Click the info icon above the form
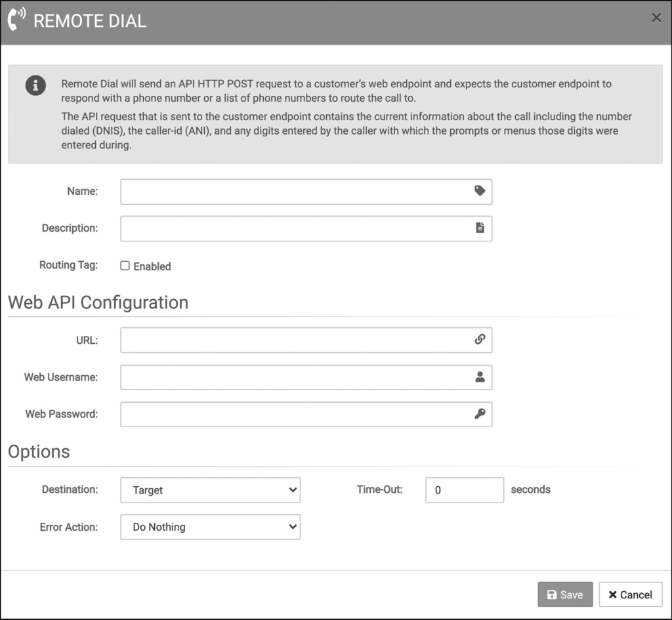Viewport: 672px width, 620px height. [35, 85]
